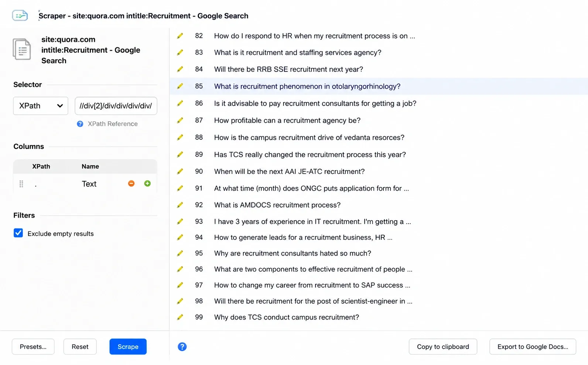Click the pencil icon for row 87
Image resolution: width=588 pixels, height=365 pixels.
[x=180, y=120]
